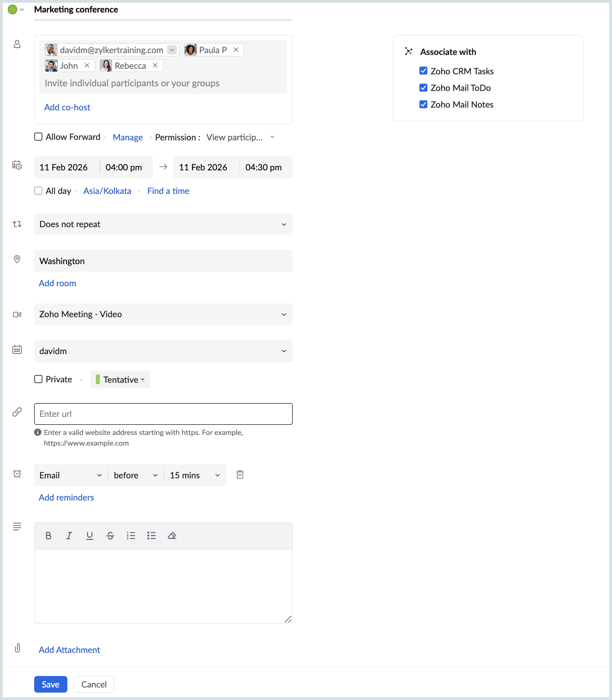Toggle bold formatting
Image resolution: width=612 pixels, height=700 pixels.
point(48,536)
